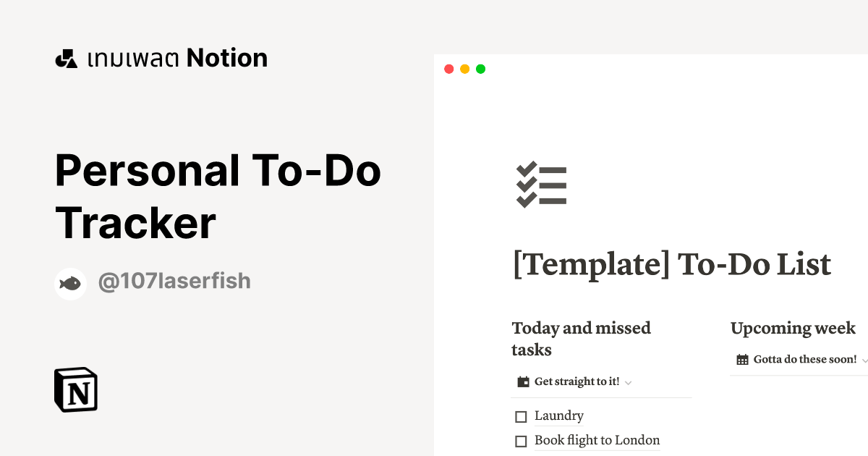Expand the 'Get straight to it!' view dropdown
The image size is (868, 456).
tap(628, 381)
